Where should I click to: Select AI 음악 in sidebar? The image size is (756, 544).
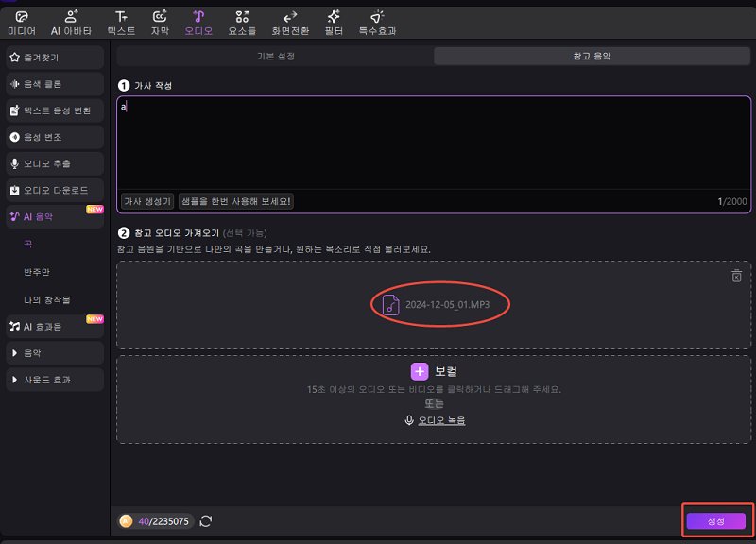(x=55, y=216)
